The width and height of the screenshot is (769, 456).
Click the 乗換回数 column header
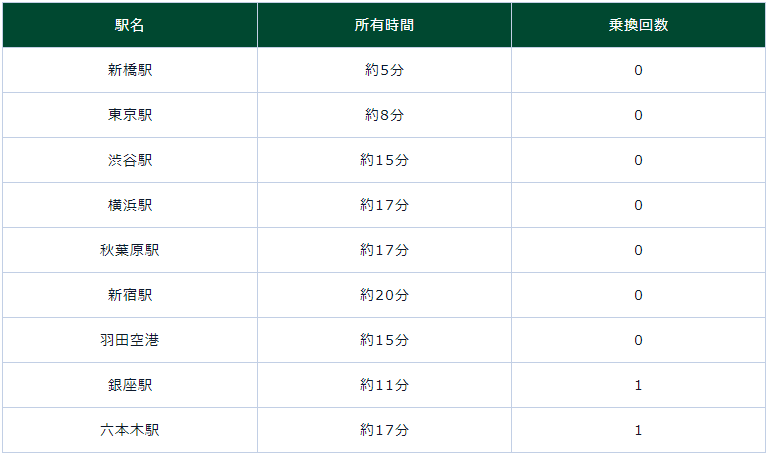[x=638, y=25]
